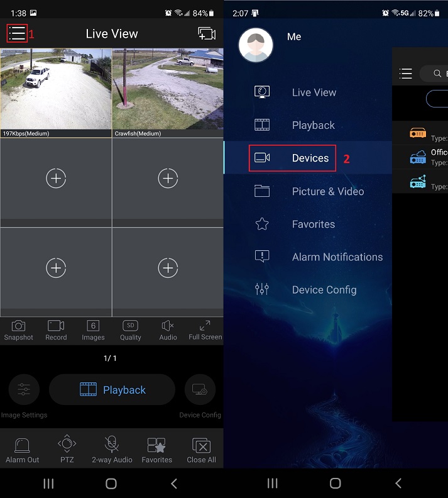Tap the Me profile avatar
448x498 pixels.
tap(256, 45)
